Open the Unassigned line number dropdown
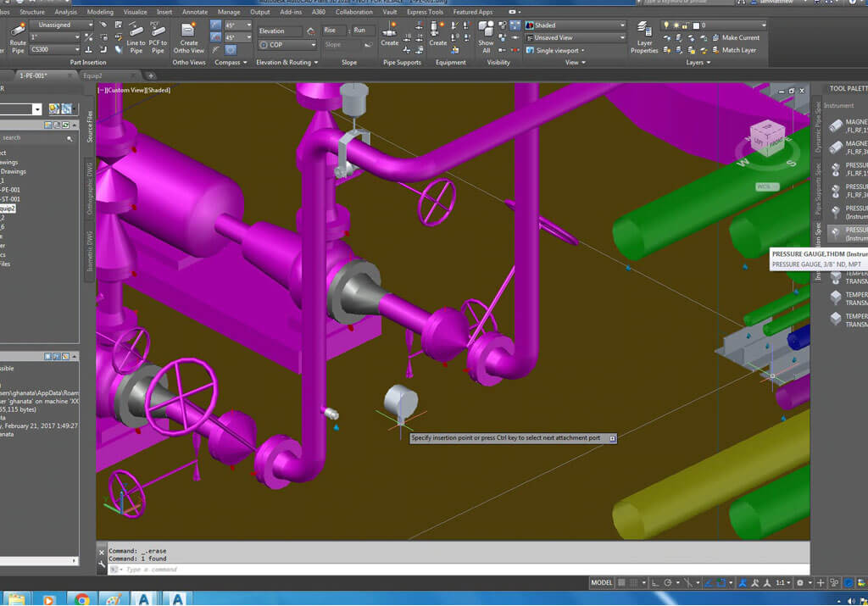 coord(61,25)
